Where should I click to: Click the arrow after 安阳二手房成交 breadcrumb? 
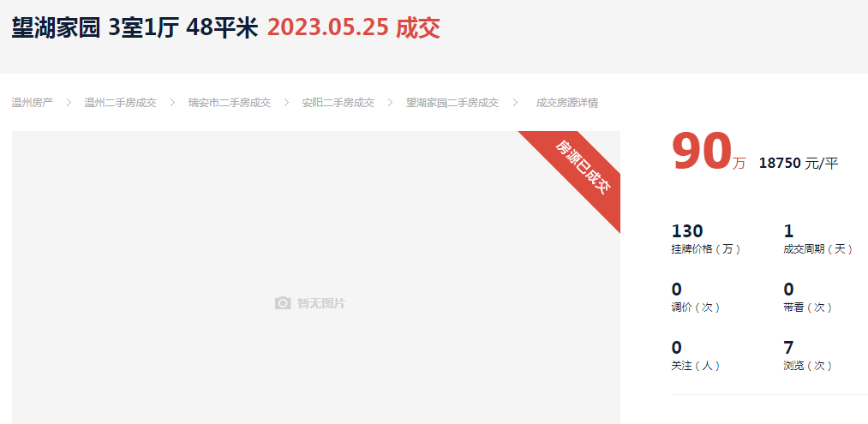[x=390, y=103]
